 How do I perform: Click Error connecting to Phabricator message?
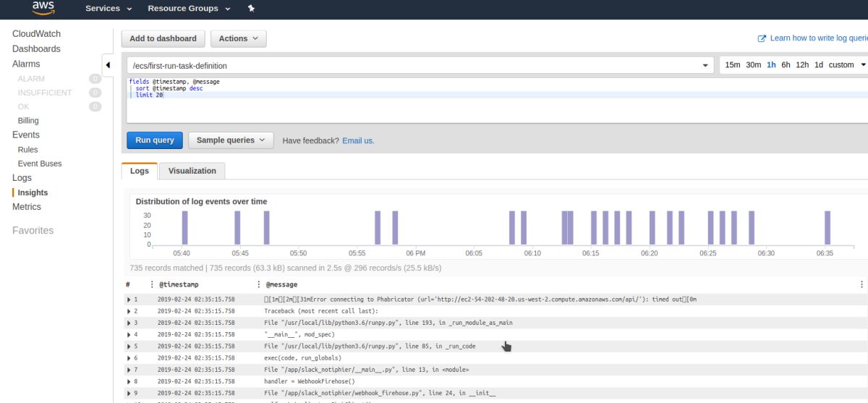480,299
